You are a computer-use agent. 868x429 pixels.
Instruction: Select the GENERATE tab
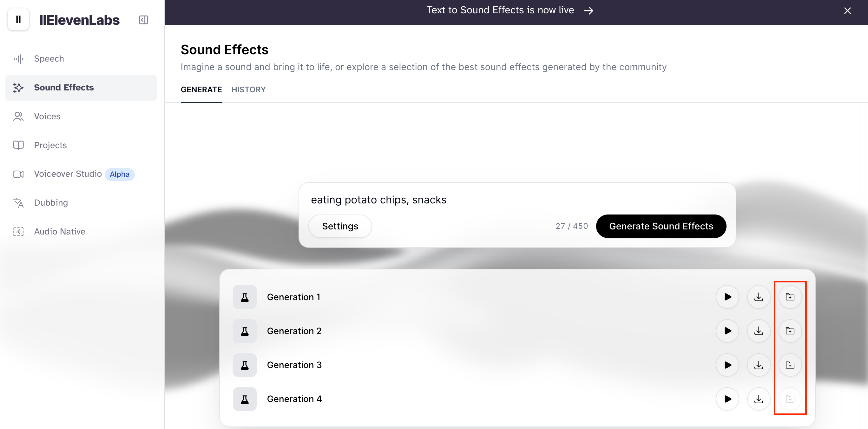tap(201, 90)
